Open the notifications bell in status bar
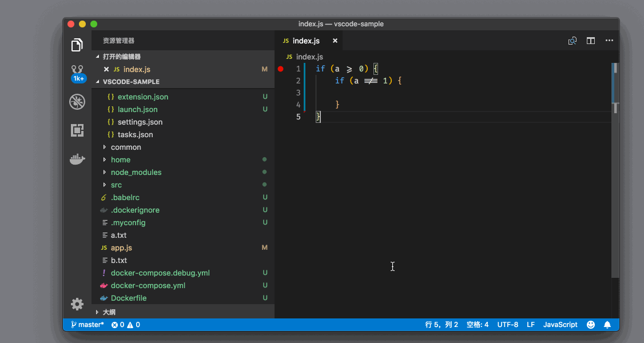This screenshot has height=343, width=644. click(x=607, y=325)
